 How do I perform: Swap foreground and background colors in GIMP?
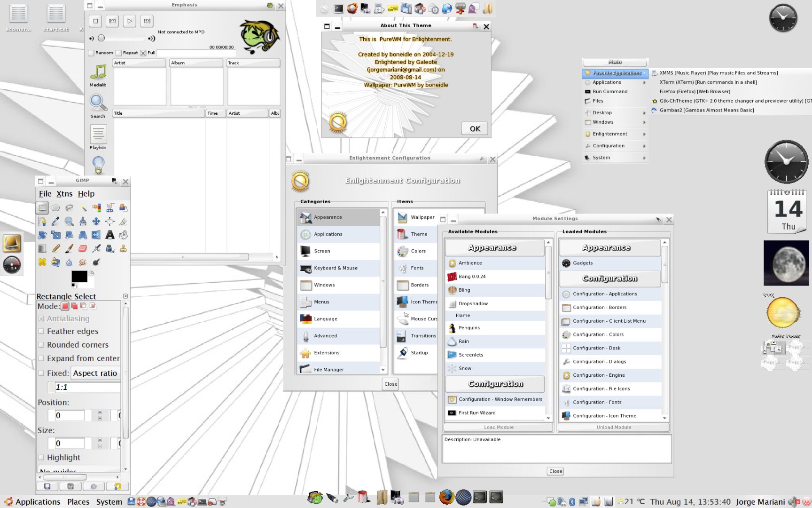[x=92, y=273]
